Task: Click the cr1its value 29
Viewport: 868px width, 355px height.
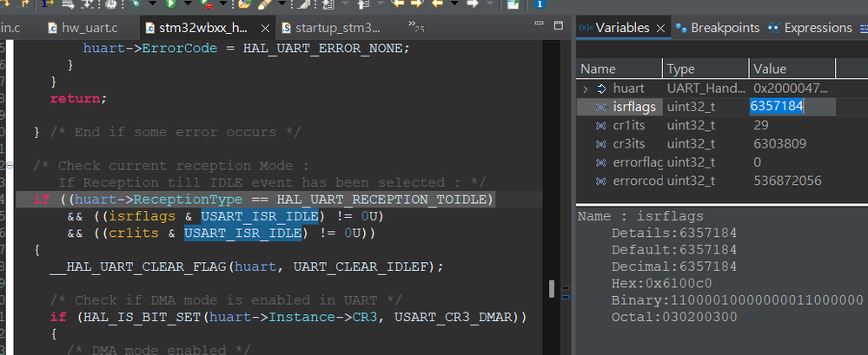Action: click(760, 126)
